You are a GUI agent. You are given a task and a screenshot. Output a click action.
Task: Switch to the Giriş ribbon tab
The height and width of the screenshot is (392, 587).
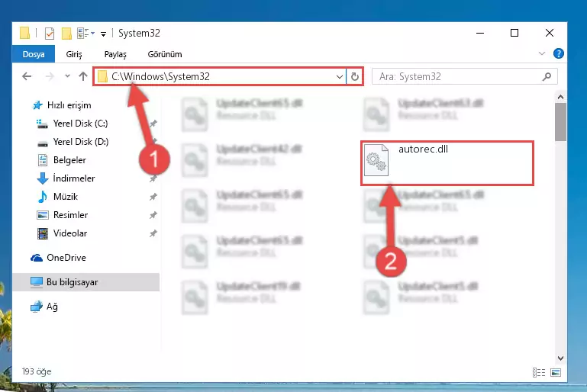[74, 54]
